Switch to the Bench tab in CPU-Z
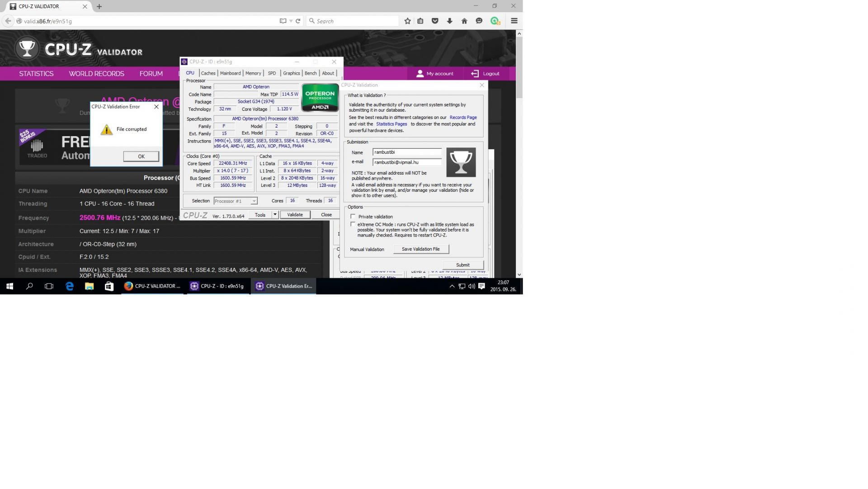The image size is (868, 489). click(311, 73)
